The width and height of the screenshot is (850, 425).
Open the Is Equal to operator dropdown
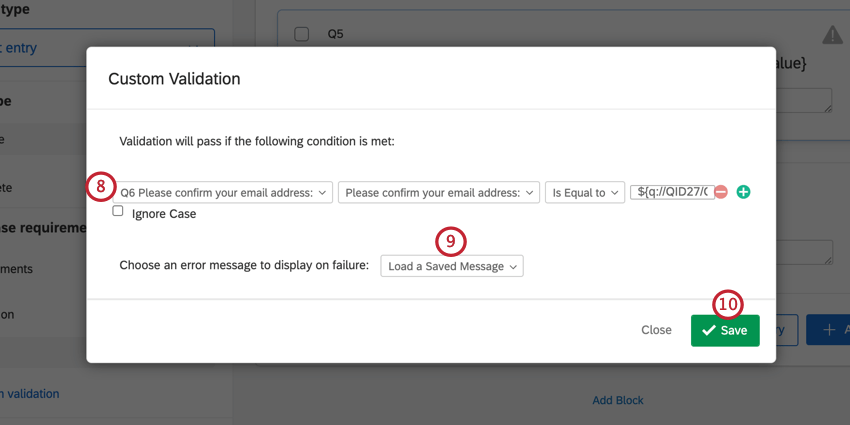585,192
